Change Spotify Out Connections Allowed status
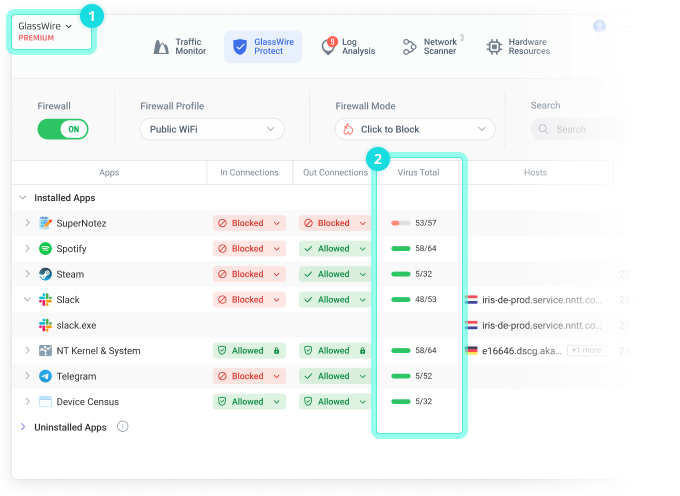The width and height of the screenshot is (680, 496). point(335,248)
